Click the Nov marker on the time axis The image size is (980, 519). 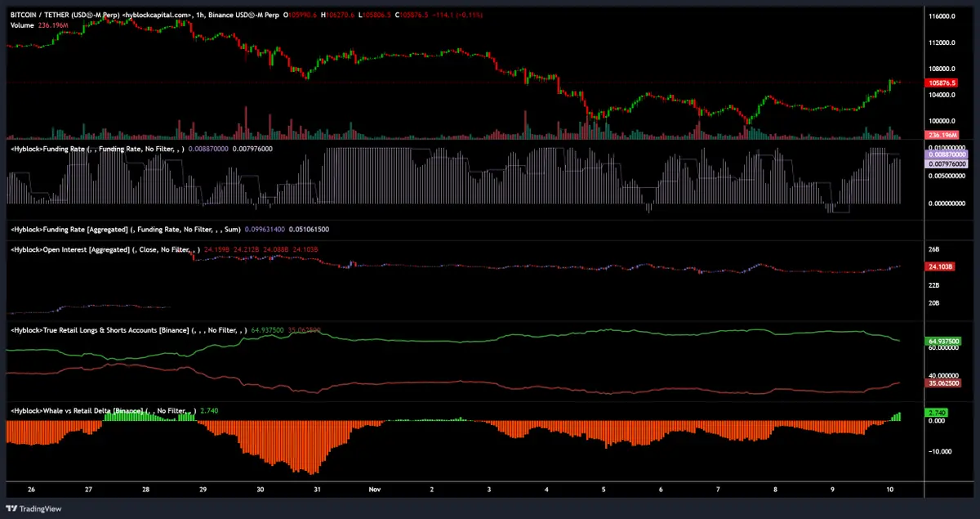pyautogui.click(x=374, y=490)
